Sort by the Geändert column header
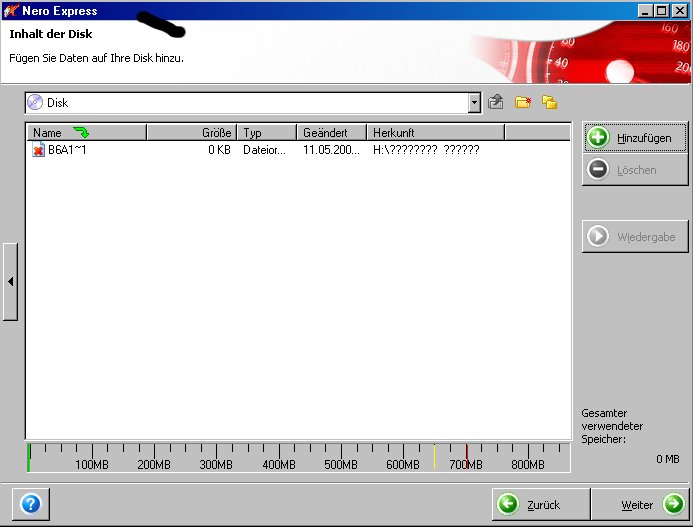693x529 pixels. (331, 133)
